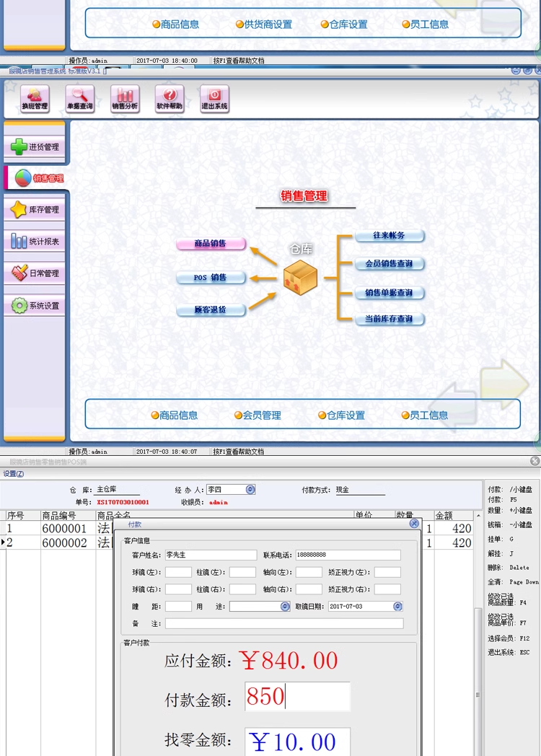The width and height of the screenshot is (541, 756).
Task: Click the 顾客退货 button
Action: pos(211,309)
